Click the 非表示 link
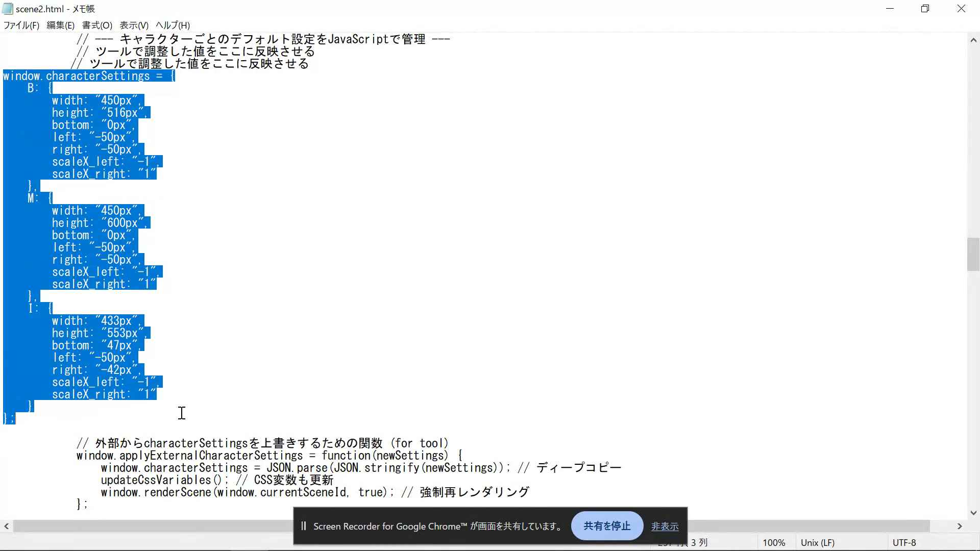The image size is (980, 551). [665, 527]
